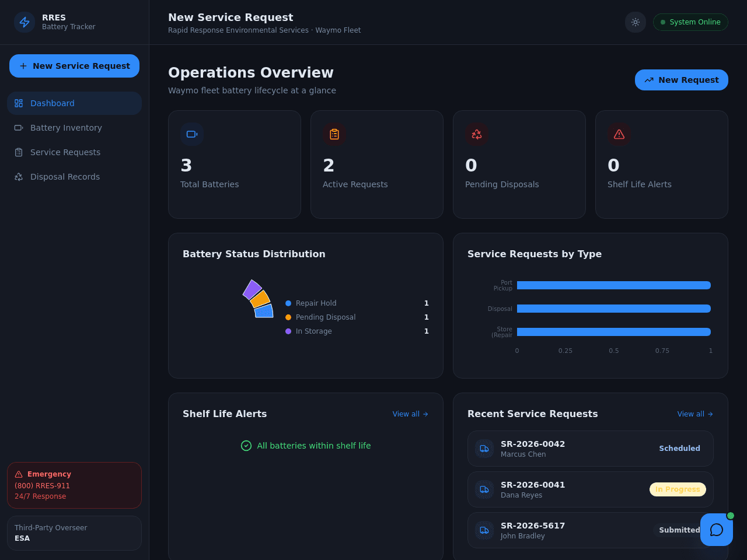Click the In Progress status badge
This screenshot has width=747, height=560.
click(678, 489)
